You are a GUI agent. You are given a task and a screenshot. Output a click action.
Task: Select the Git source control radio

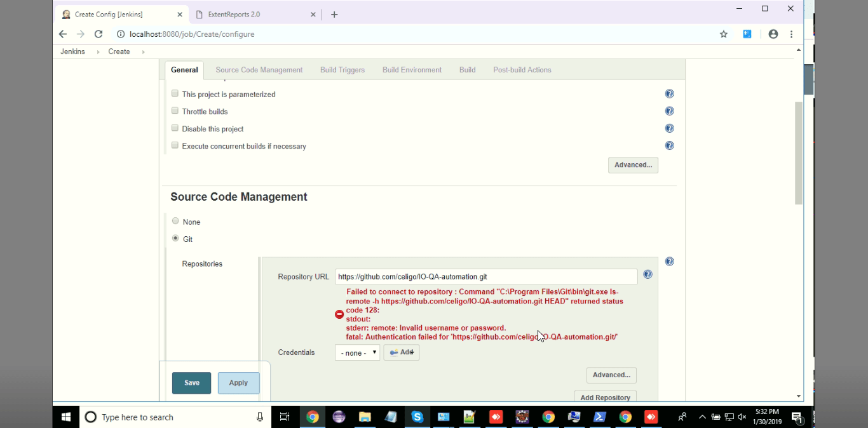tap(175, 238)
